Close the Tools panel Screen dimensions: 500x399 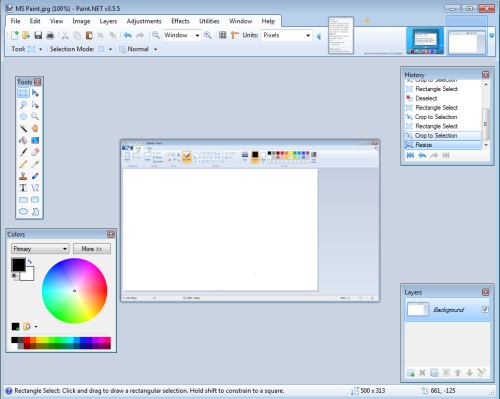(x=38, y=82)
